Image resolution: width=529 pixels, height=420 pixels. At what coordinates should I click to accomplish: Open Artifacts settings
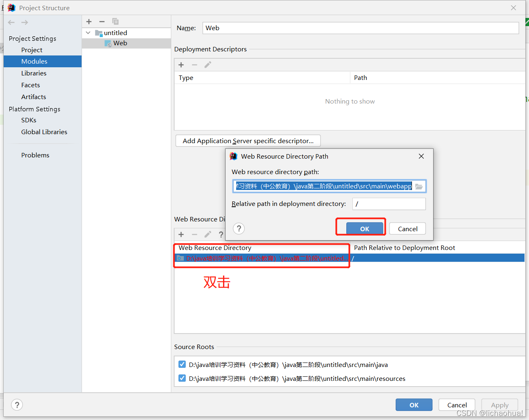click(x=33, y=97)
